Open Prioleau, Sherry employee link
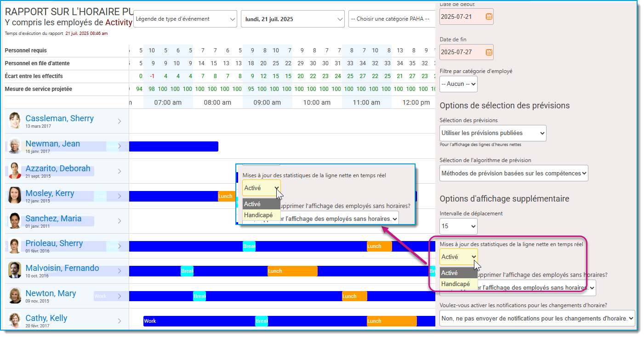The width and height of the screenshot is (644, 337). tap(54, 243)
